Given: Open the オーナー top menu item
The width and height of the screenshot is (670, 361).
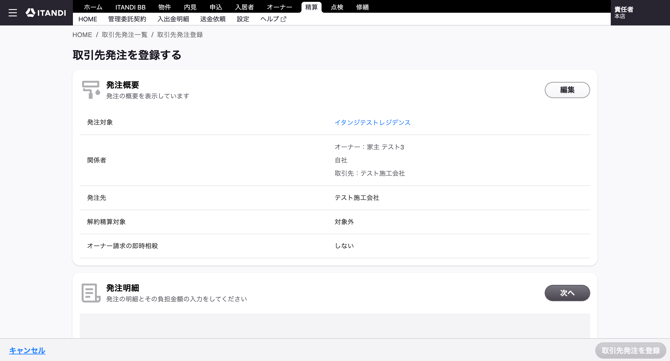Looking at the screenshot, I should 279,7.
